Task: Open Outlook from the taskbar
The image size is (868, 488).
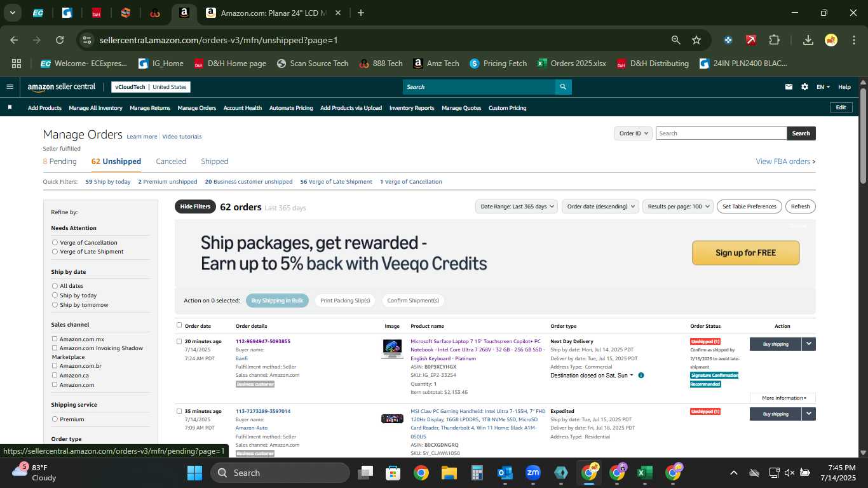Action: point(505,473)
